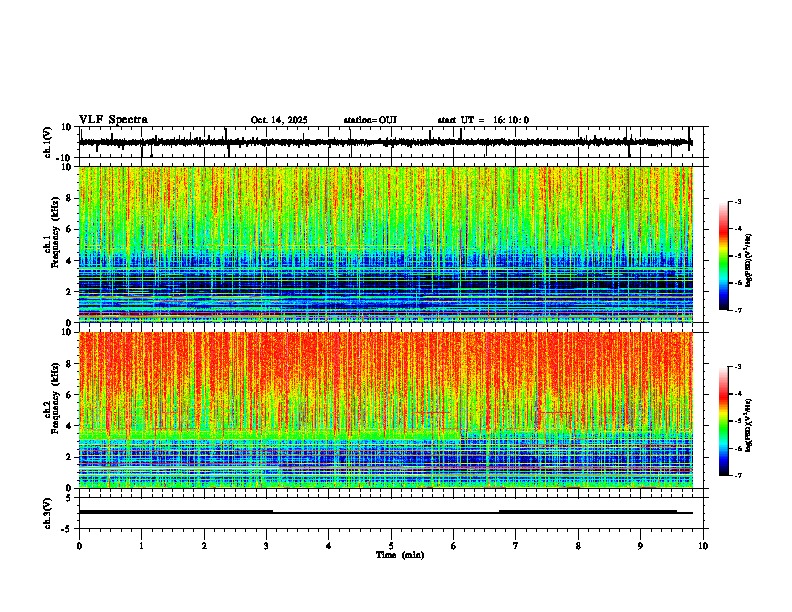Click the "station=OUI" label

[x=370, y=120]
